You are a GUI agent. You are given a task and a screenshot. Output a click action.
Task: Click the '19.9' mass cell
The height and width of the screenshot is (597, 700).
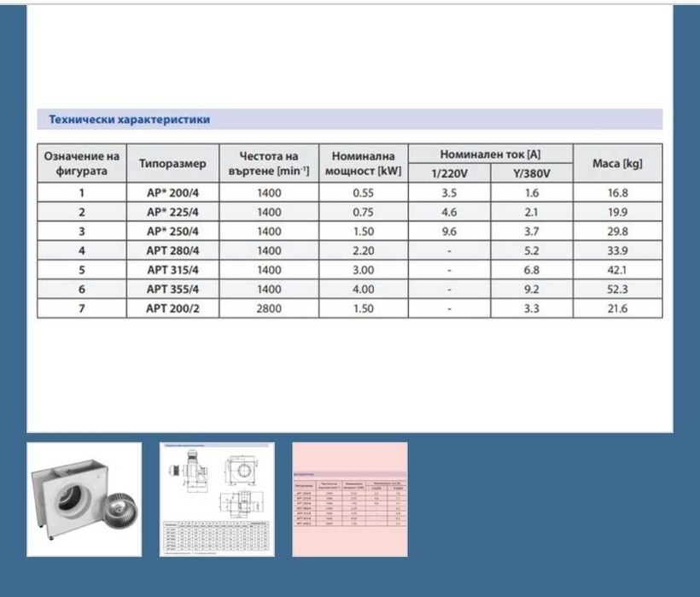pos(618,212)
